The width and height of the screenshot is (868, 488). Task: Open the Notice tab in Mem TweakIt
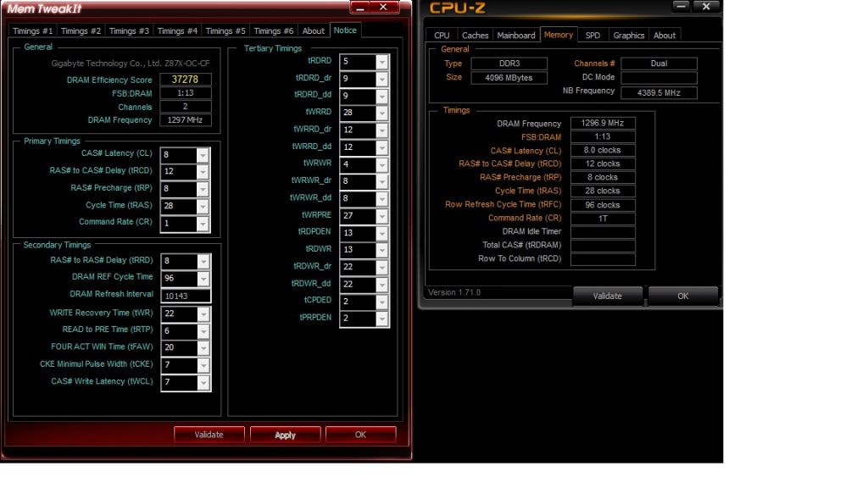pos(345,30)
